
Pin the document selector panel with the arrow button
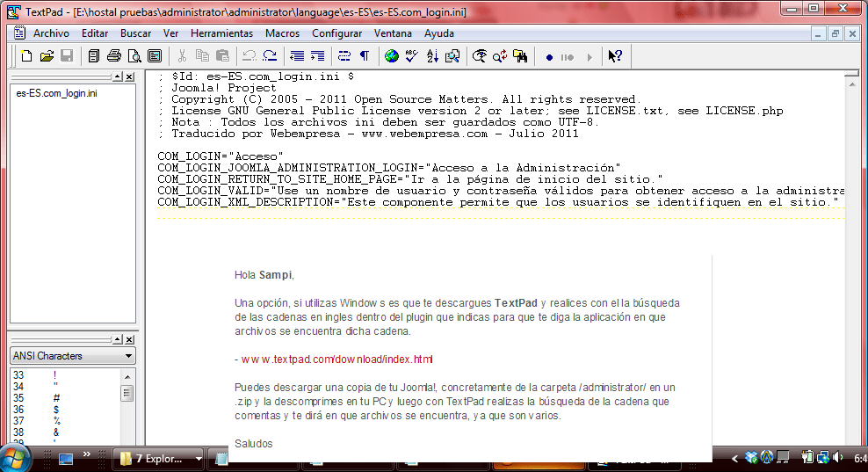[118, 77]
